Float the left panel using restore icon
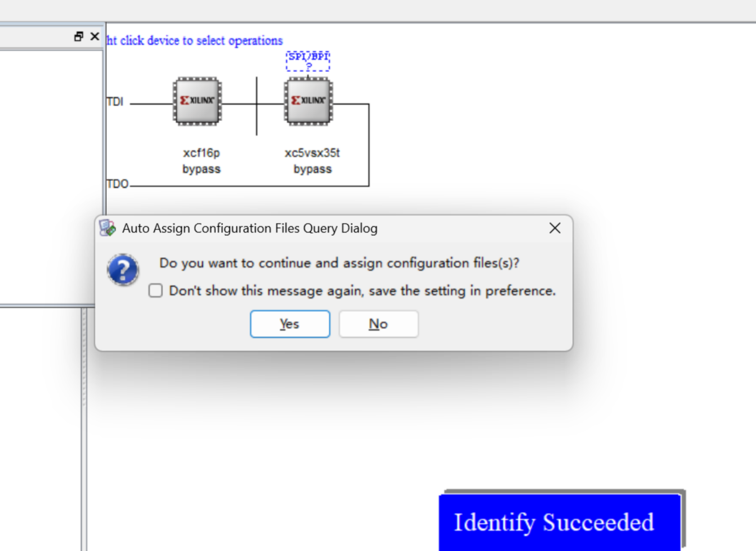The width and height of the screenshot is (756, 551). [x=79, y=36]
